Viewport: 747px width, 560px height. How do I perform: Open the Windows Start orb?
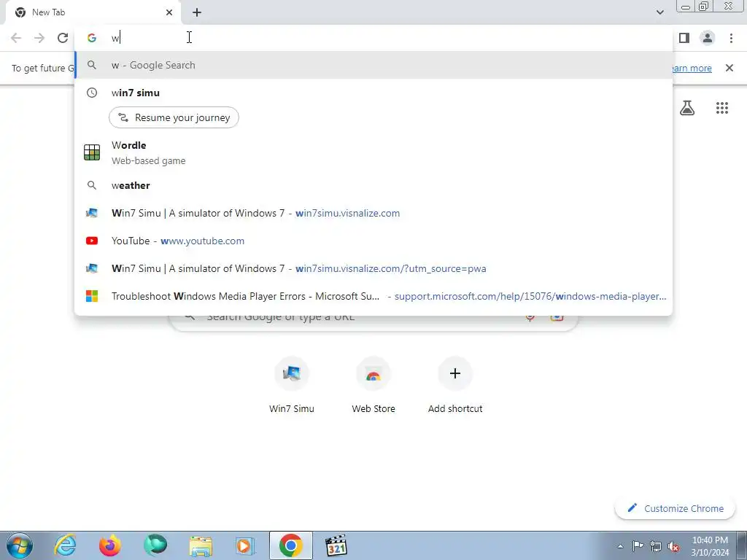pos(20,545)
